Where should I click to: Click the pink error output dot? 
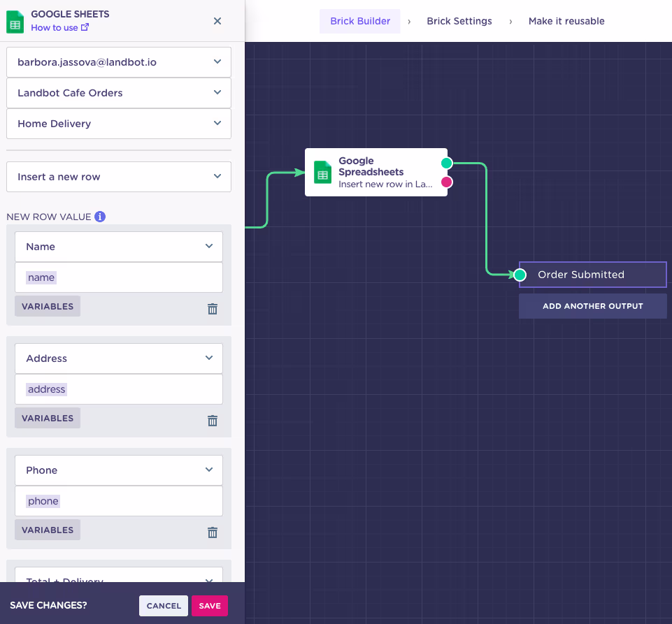447,182
